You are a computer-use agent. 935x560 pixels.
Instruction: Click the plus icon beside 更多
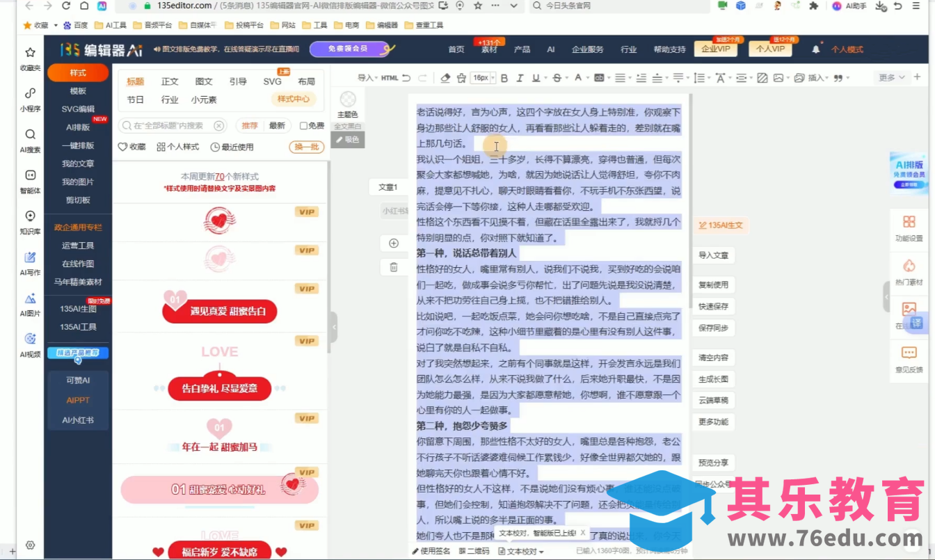[918, 77]
